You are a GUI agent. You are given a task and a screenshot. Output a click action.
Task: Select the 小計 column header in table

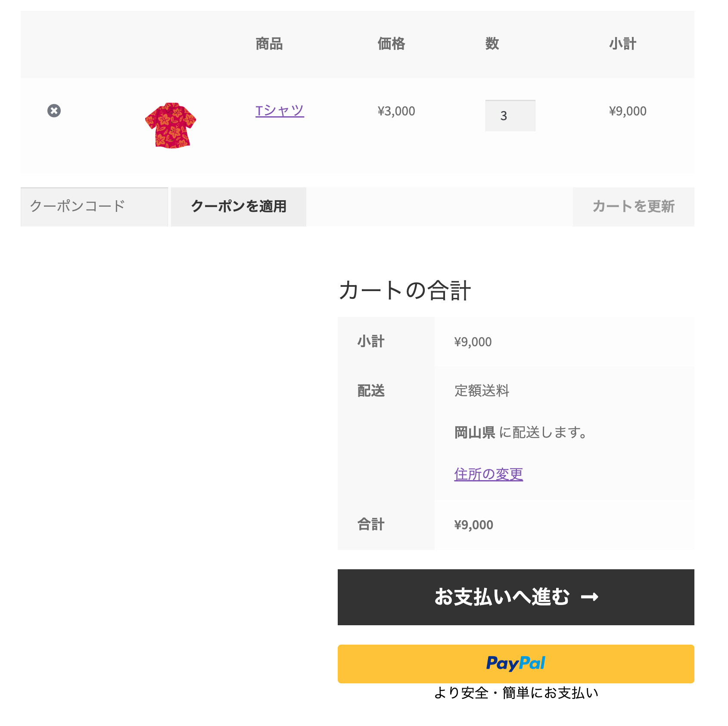pos(622,44)
